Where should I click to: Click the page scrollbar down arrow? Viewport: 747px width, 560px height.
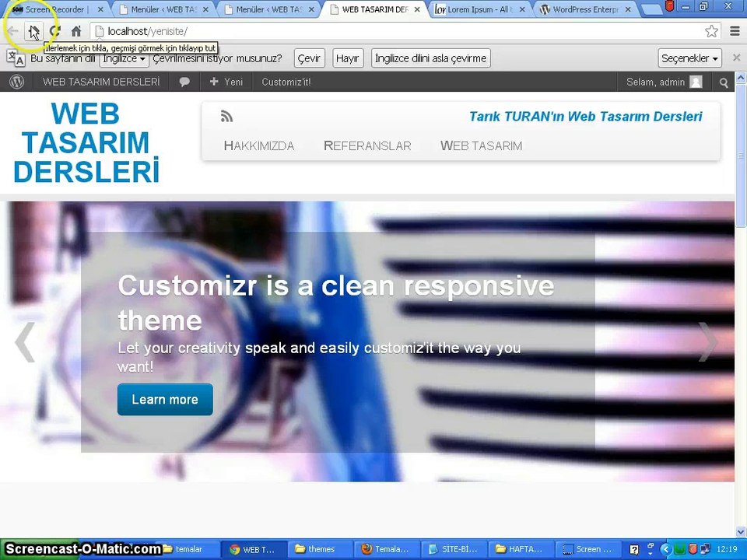(741, 531)
